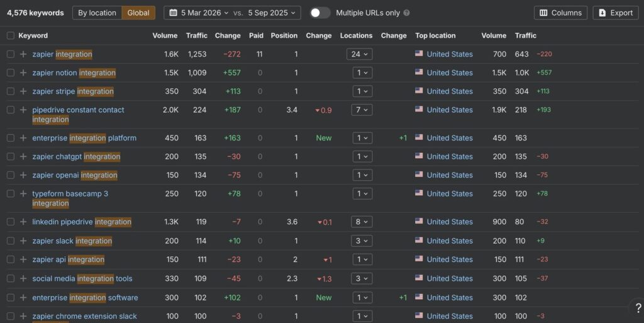Click info icon beside Multiple URLs only

coord(406,13)
